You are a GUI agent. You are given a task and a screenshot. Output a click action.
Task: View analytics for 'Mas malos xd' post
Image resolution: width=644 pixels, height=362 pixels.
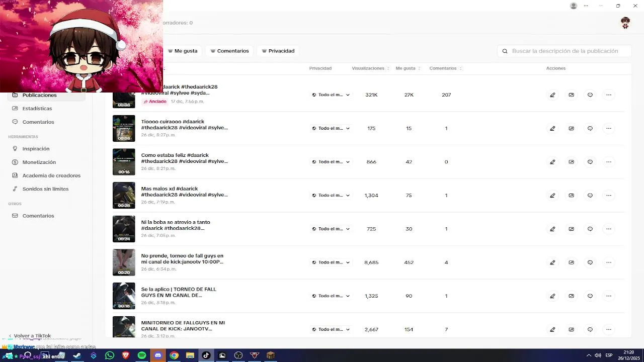pos(571,195)
